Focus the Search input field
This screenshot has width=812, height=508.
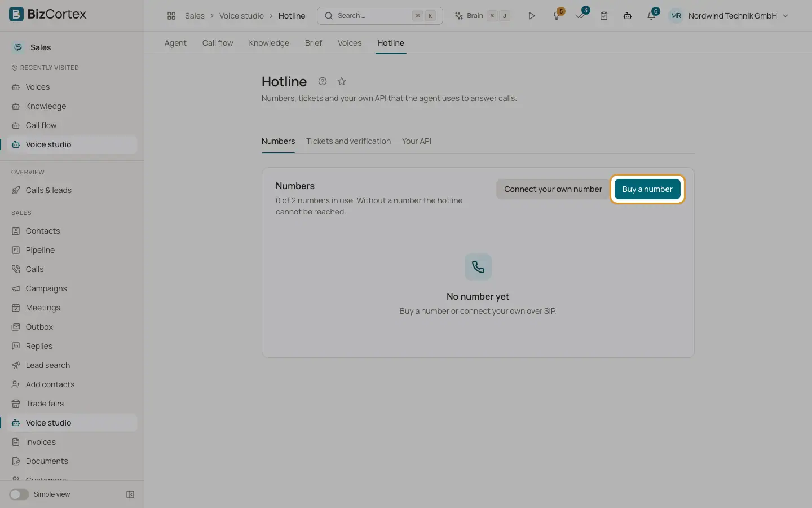[x=380, y=16]
